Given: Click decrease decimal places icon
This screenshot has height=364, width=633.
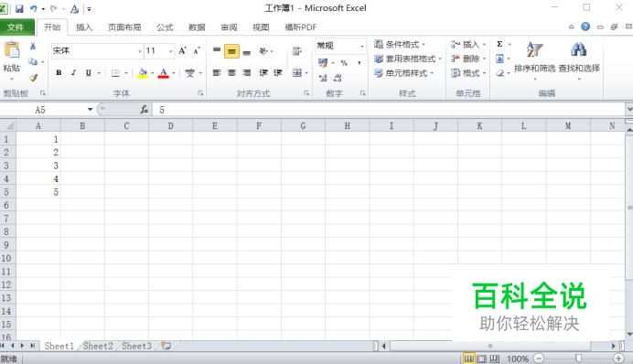Looking at the screenshot, I should (338, 78).
